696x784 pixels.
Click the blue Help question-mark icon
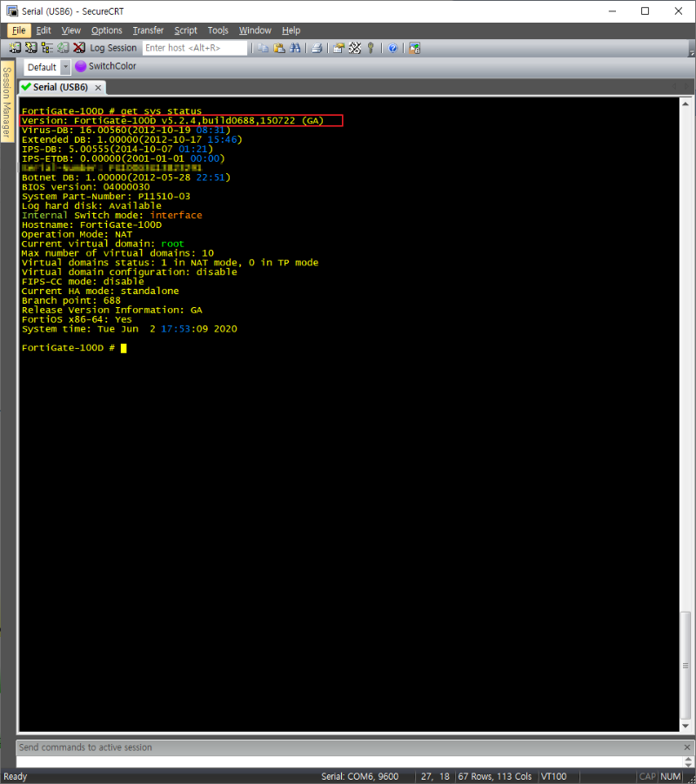pyautogui.click(x=392, y=48)
